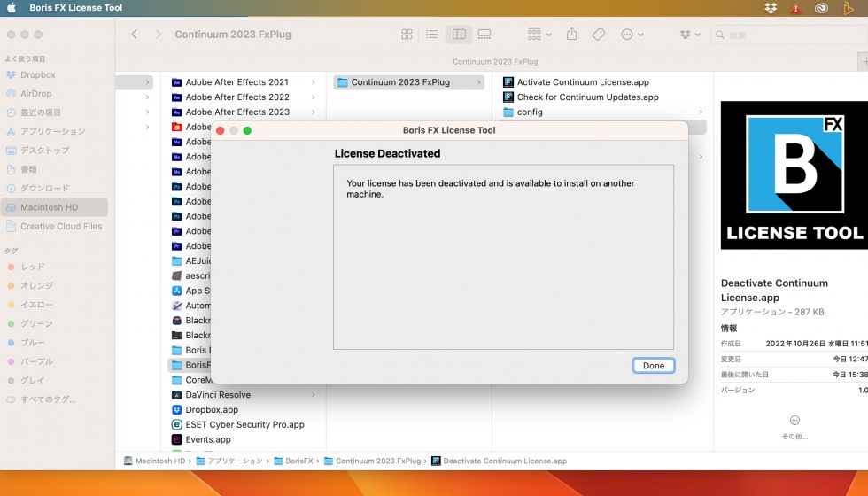Click BorisFX in path bar

coord(294,461)
